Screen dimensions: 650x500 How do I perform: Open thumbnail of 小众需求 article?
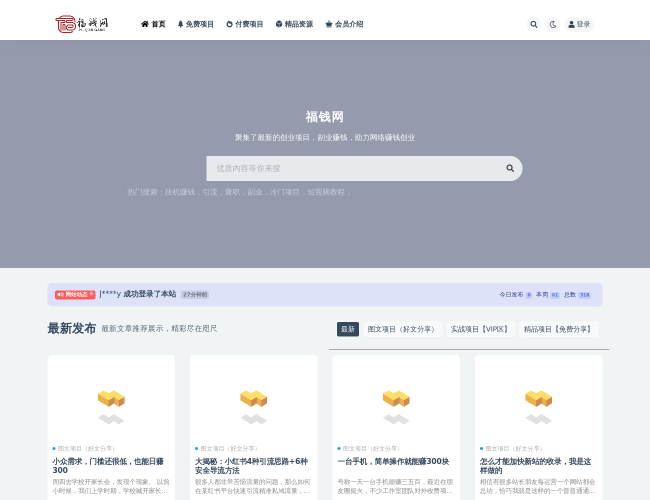111,398
